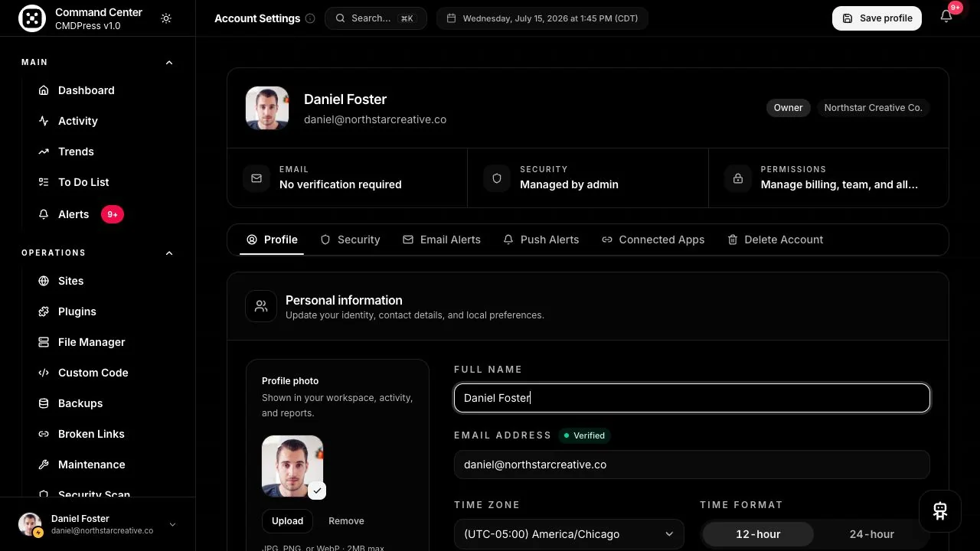The width and height of the screenshot is (980, 551).
Task: Select the 12-hour time format
Action: [758, 534]
